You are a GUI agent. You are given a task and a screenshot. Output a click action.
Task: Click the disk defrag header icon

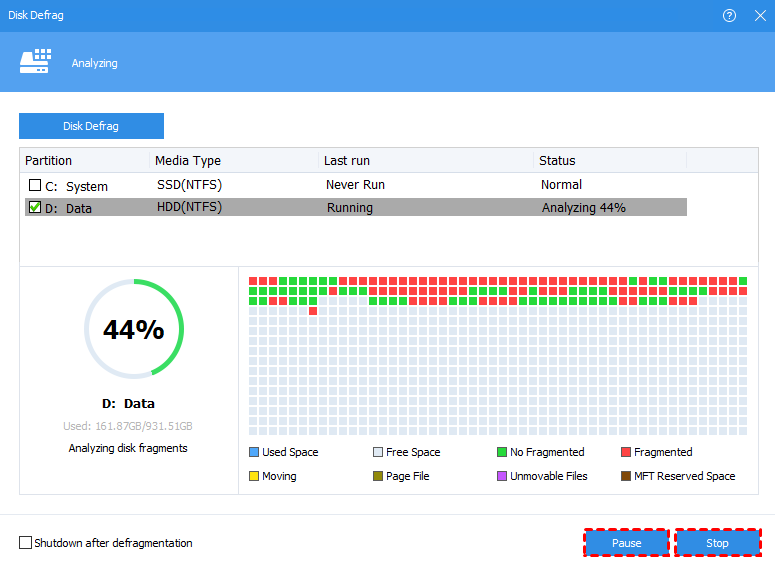[x=35, y=63]
